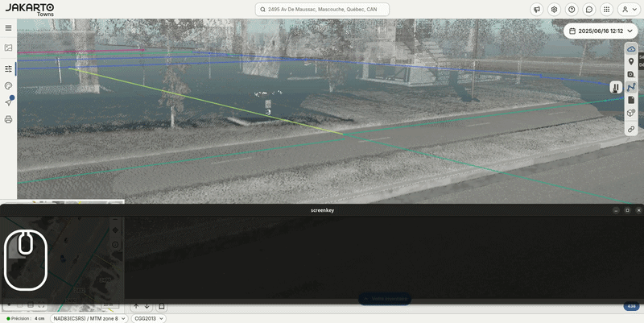
Task: Open help with the question mark icon
Action: 572,10
